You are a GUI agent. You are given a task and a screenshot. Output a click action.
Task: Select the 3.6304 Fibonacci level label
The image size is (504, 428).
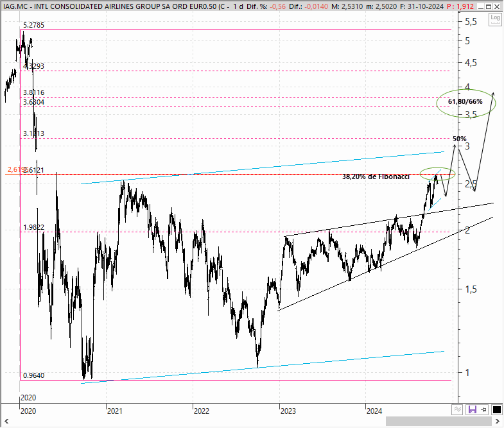pyautogui.click(x=34, y=102)
